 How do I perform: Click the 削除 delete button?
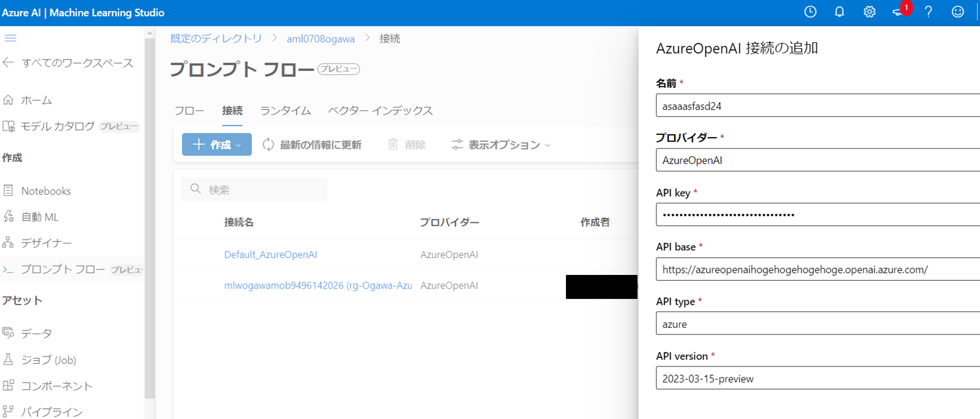point(407,145)
